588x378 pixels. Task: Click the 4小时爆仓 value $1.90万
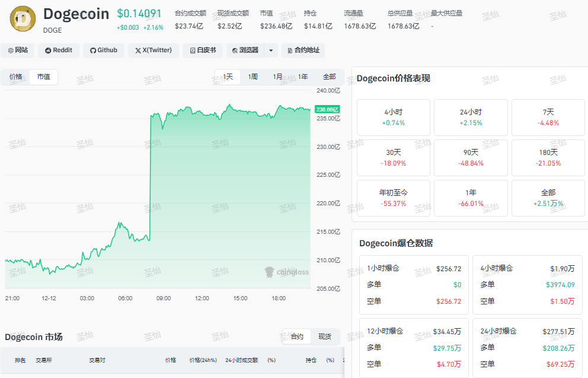point(562,269)
